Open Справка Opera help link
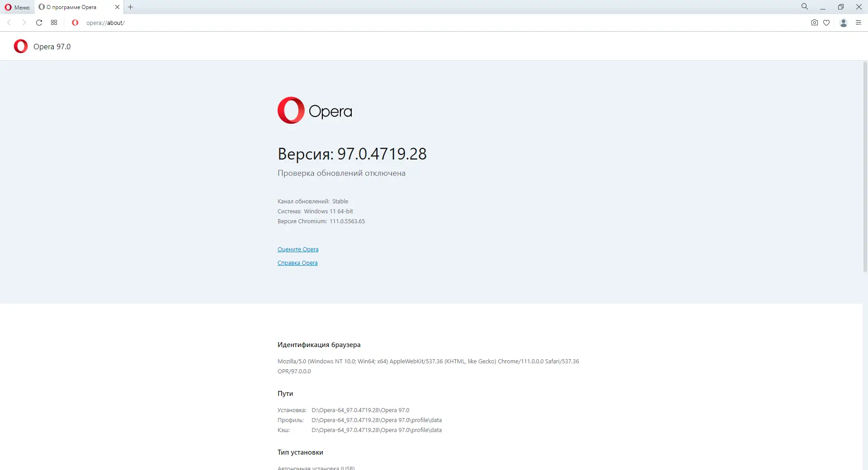The height and width of the screenshot is (470, 868). (x=297, y=263)
